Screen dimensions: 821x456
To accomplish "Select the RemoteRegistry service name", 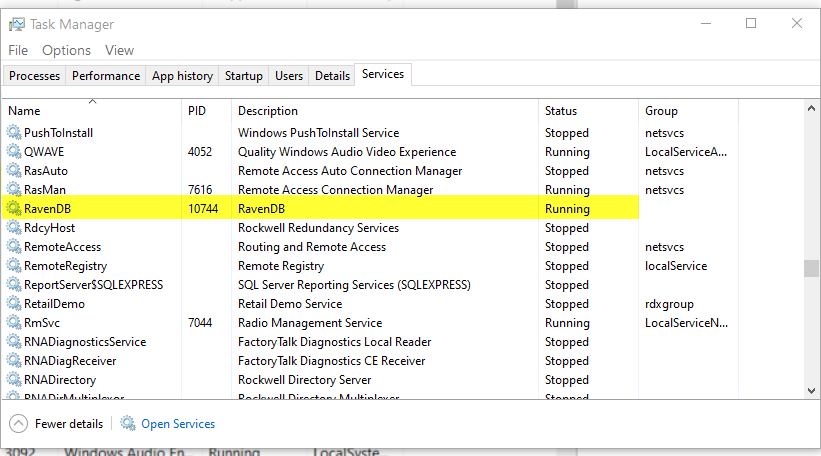I will pos(65,266).
